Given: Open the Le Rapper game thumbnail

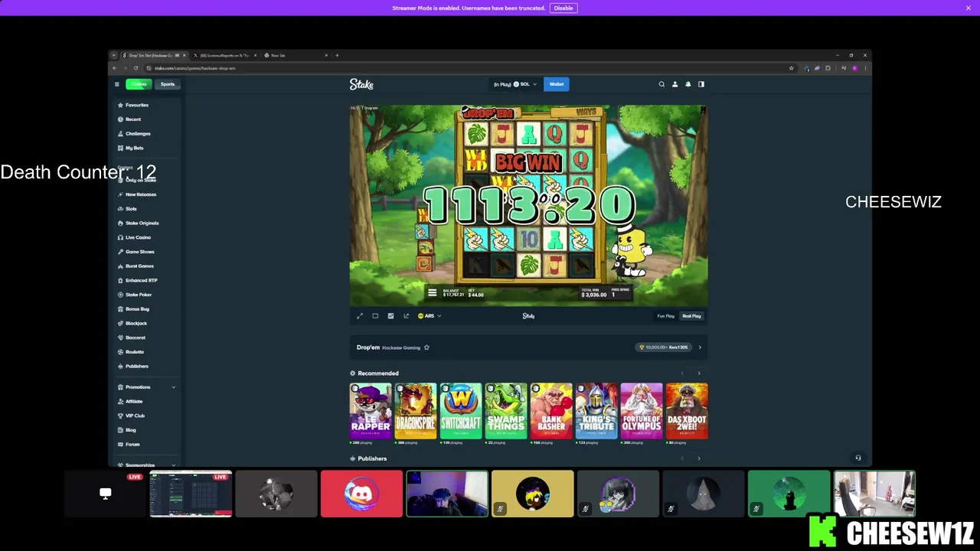Looking at the screenshot, I should [x=371, y=411].
